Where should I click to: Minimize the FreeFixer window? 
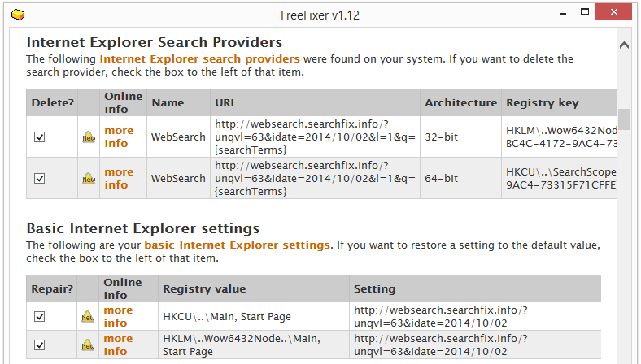[x=563, y=13]
